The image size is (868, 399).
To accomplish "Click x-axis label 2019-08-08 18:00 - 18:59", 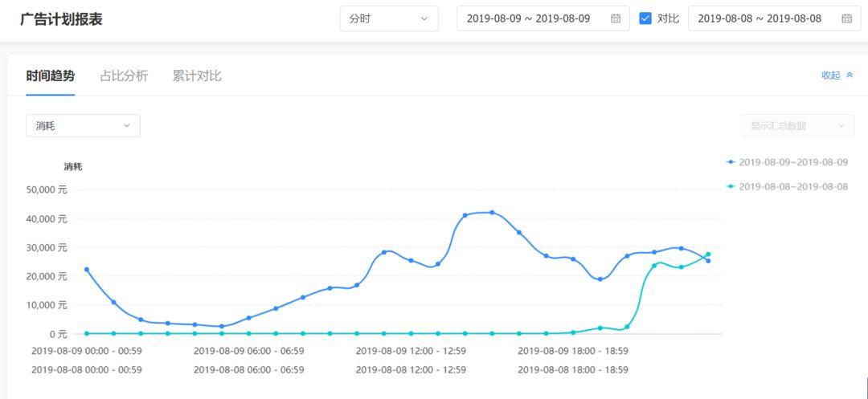I will (x=573, y=369).
